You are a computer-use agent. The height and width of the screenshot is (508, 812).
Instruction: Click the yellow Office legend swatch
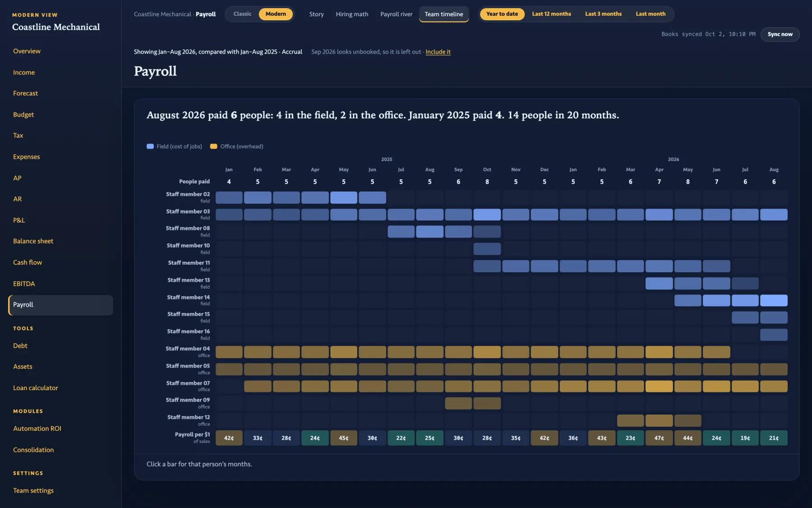pyautogui.click(x=214, y=146)
